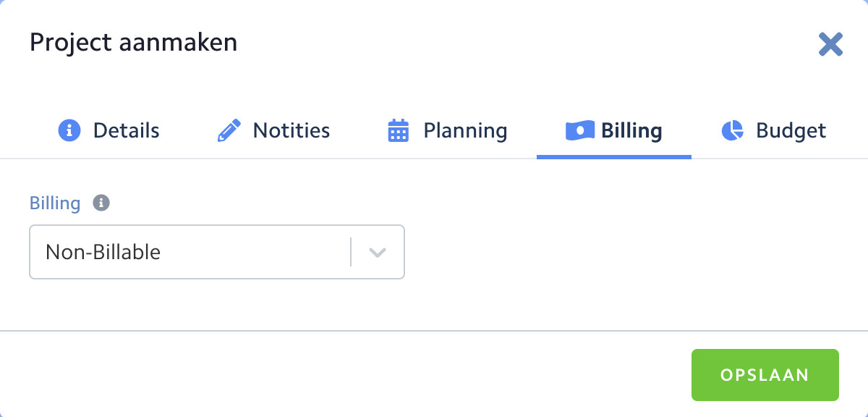Select the active Billing tab
Viewport: 868px width, 417px height.
631,130
